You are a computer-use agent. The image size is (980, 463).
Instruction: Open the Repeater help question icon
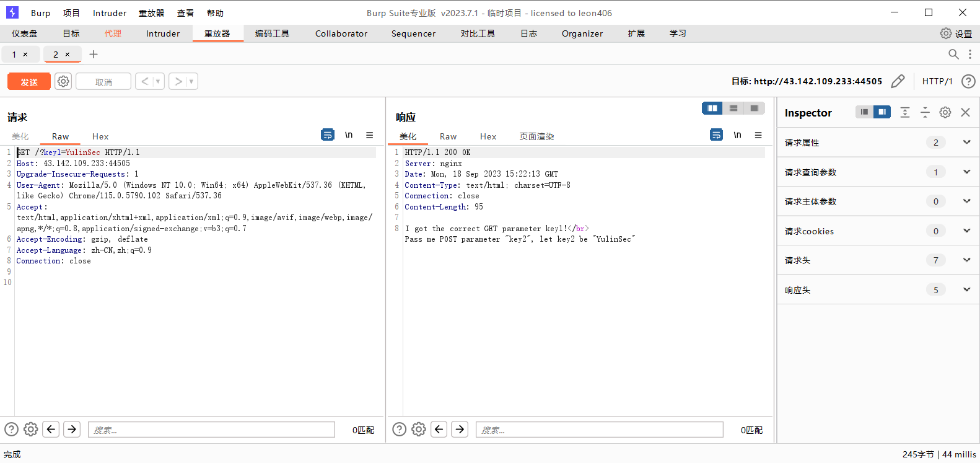[968, 81]
